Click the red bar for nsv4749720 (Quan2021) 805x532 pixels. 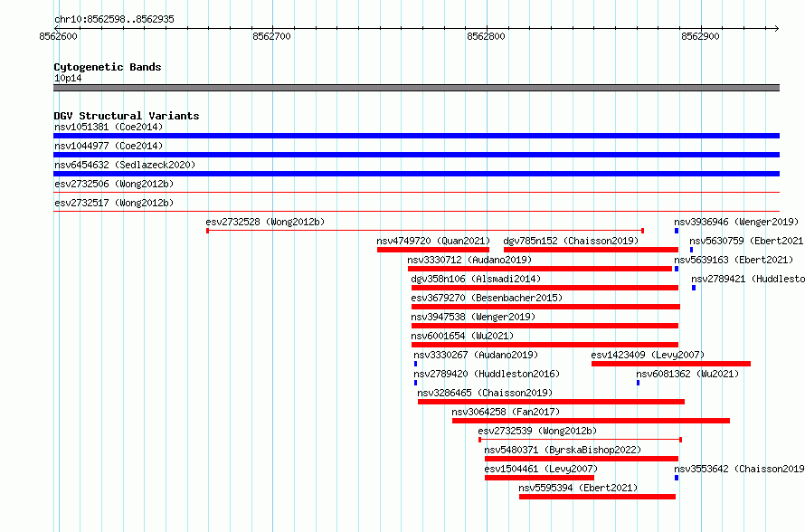tap(432, 250)
